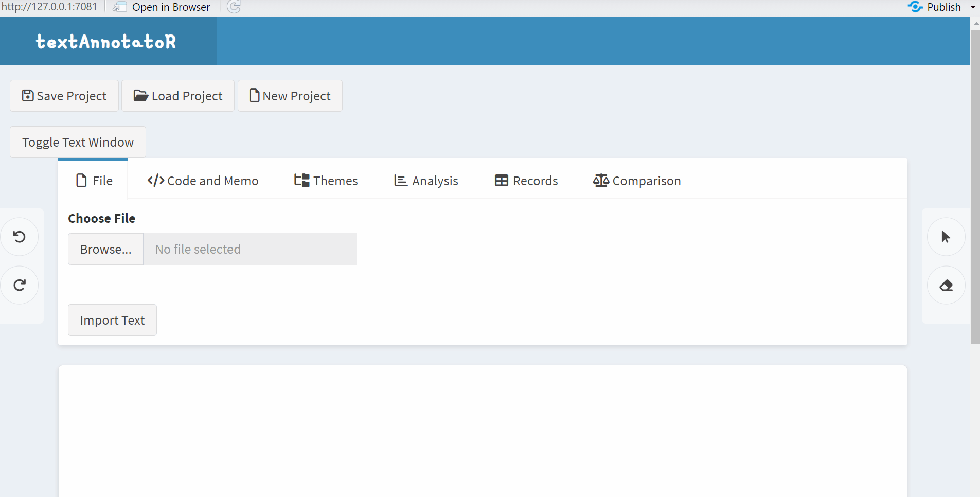The height and width of the screenshot is (497, 980).
Task: Click the Publish icon
Action: (x=915, y=7)
